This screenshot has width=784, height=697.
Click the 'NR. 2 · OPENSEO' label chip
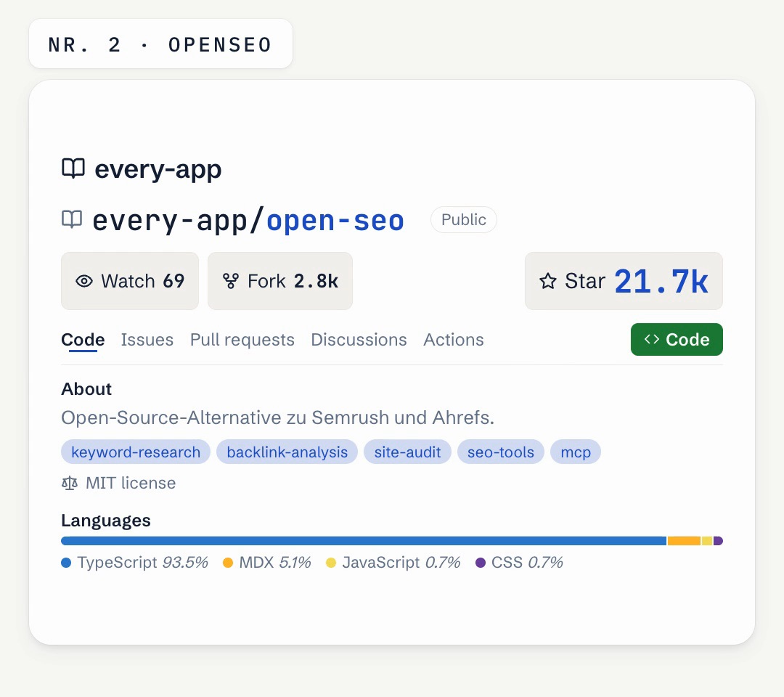click(160, 44)
